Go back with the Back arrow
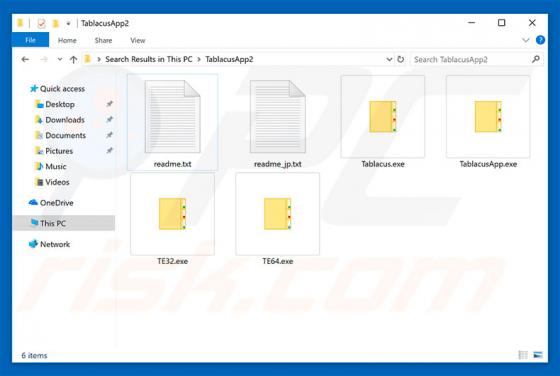The width and height of the screenshot is (560, 376). pyautogui.click(x=25, y=59)
